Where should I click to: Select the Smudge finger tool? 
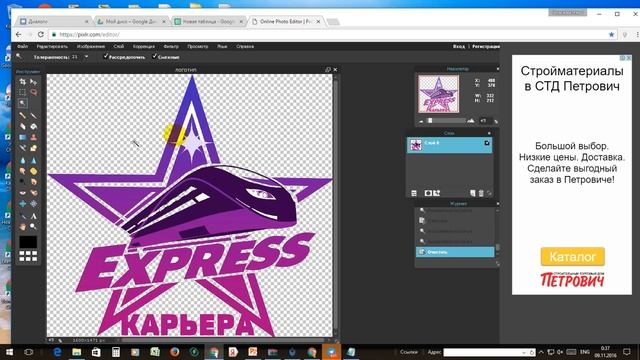(23, 171)
